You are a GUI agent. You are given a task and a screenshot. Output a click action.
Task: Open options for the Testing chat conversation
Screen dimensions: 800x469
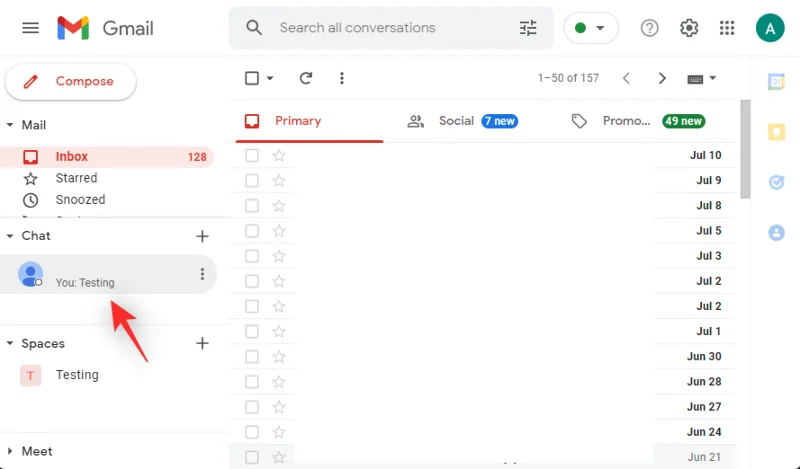click(202, 274)
